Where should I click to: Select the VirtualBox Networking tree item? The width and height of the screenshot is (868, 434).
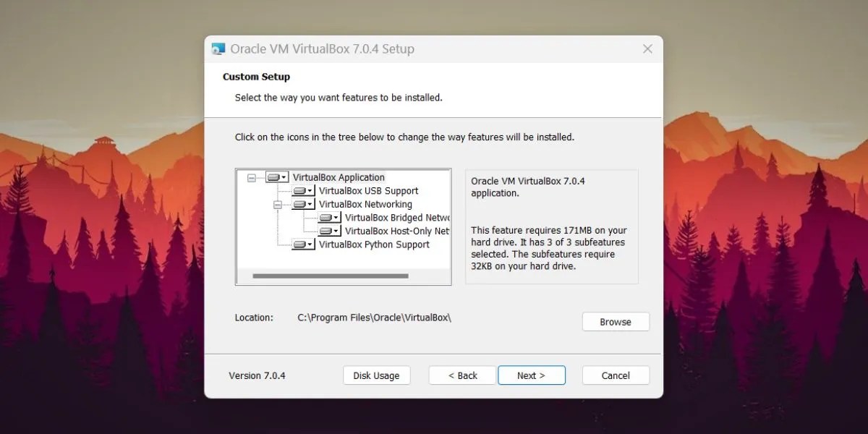(x=365, y=204)
